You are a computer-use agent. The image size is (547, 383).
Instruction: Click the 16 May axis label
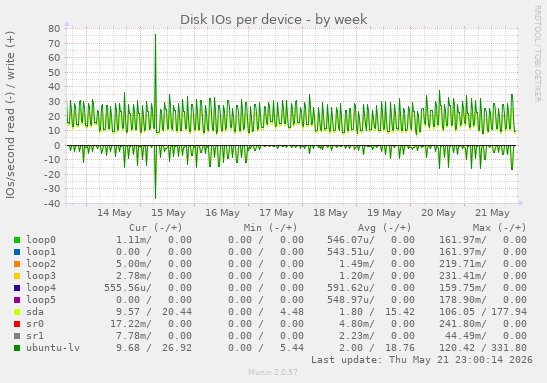click(x=223, y=213)
